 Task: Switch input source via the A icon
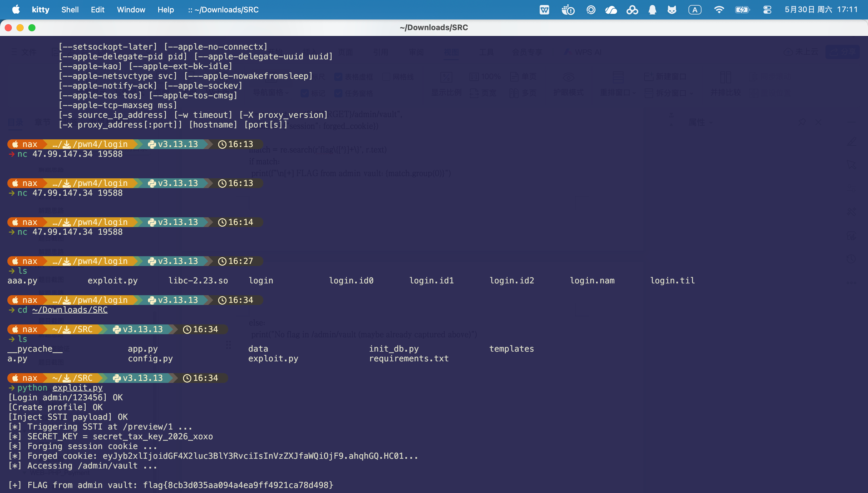pos(695,10)
